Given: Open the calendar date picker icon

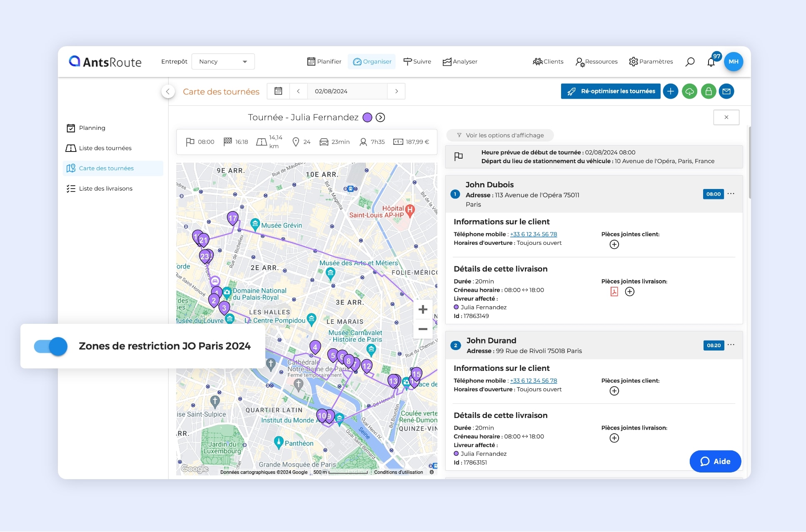Looking at the screenshot, I should 278,91.
